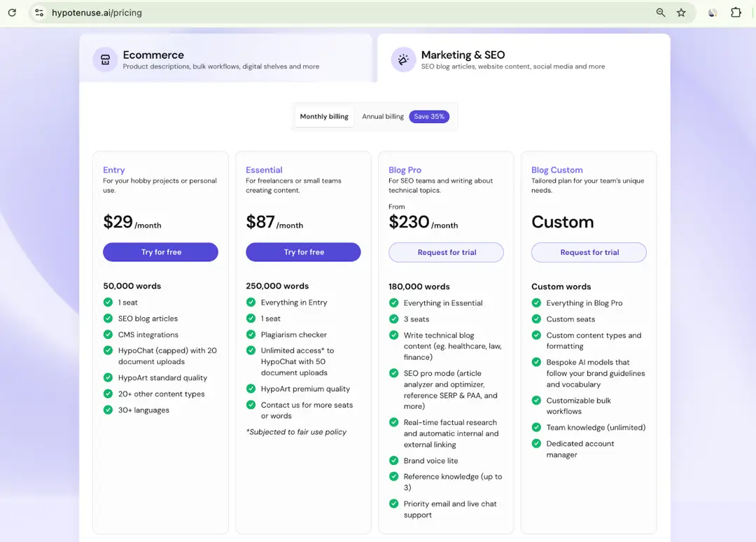Image resolution: width=756 pixels, height=542 pixels.
Task: Click the '180,000 words' heading
Action: click(419, 286)
